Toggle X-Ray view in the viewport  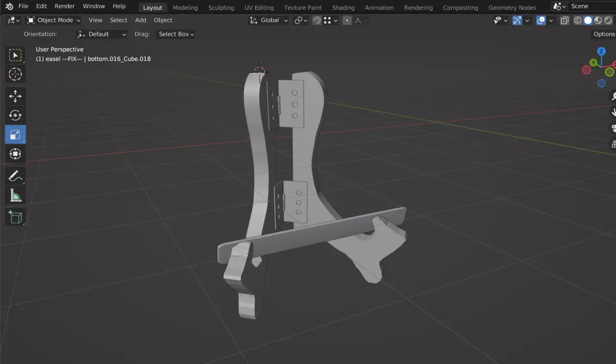(565, 20)
